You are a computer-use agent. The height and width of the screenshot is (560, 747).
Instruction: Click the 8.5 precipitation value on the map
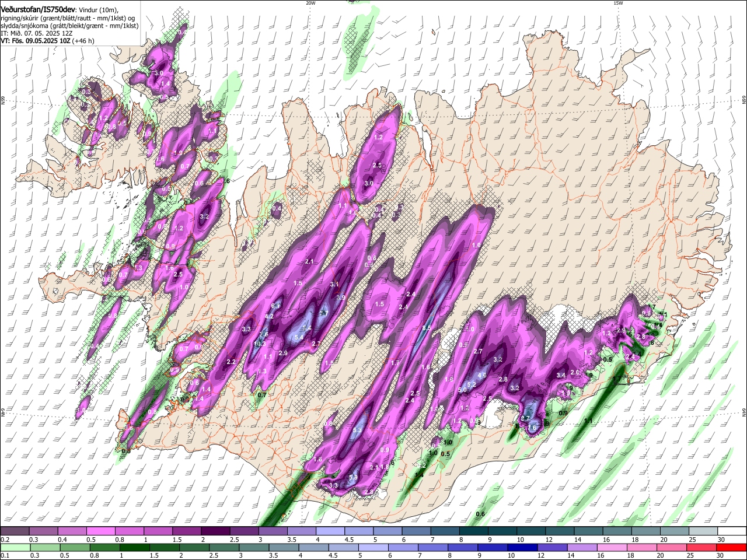(426, 328)
